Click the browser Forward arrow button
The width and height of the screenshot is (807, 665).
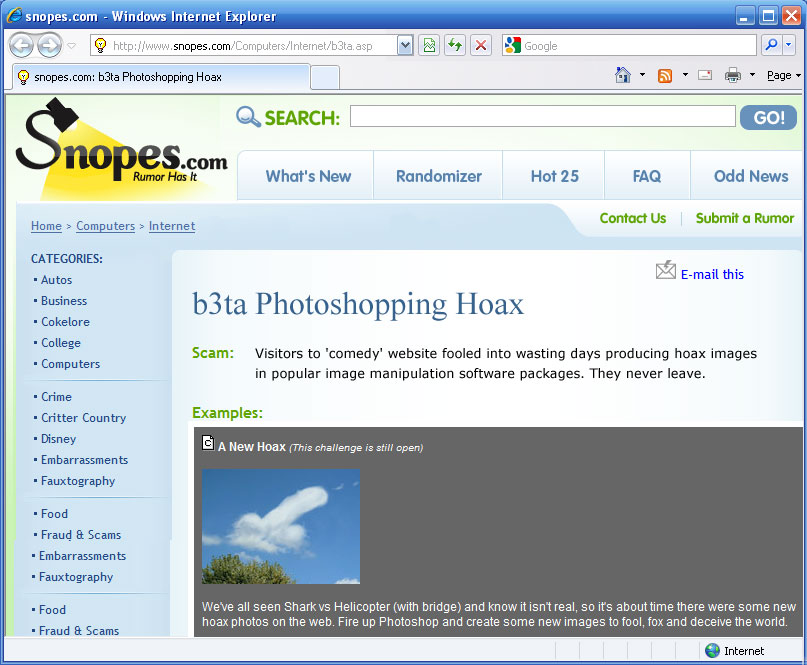point(49,46)
